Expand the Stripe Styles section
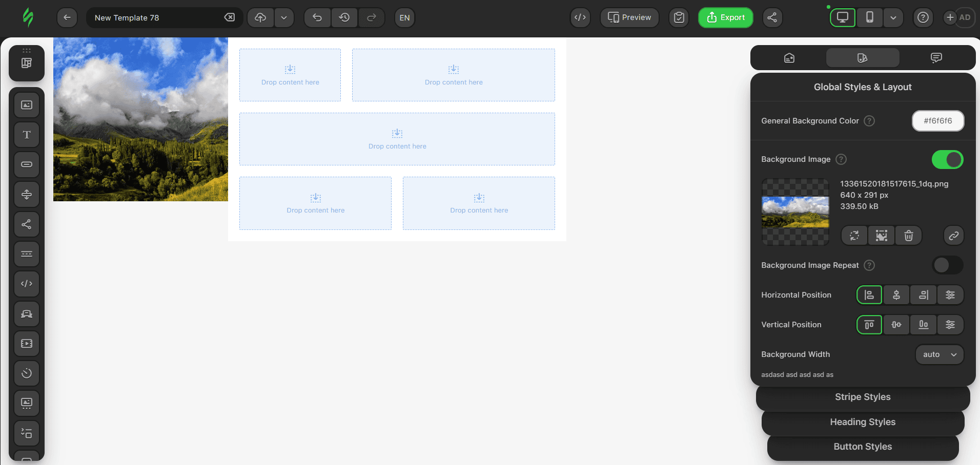Image resolution: width=980 pixels, height=465 pixels. (863, 397)
